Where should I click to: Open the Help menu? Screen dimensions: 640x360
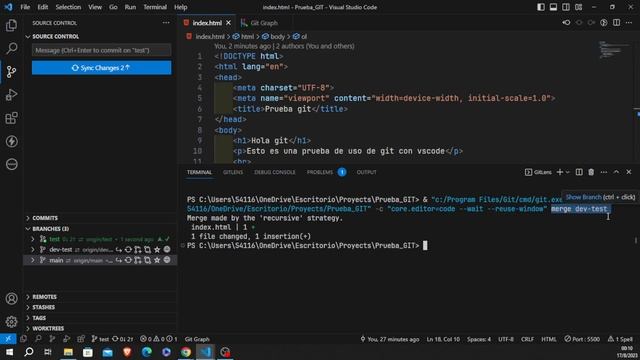(x=180, y=7)
